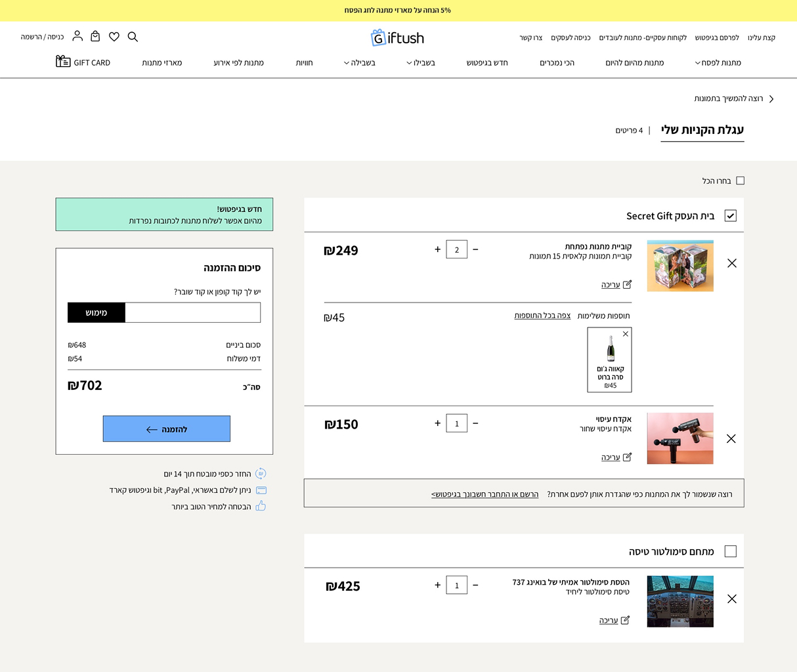Open the GIFT CARD menu item
Screen dimensions: 797x672
[x=83, y=62]
